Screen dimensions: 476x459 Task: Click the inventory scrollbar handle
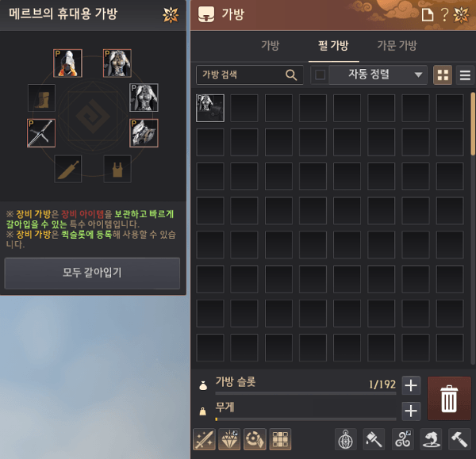pyautogui.click(x=473, y=124)
